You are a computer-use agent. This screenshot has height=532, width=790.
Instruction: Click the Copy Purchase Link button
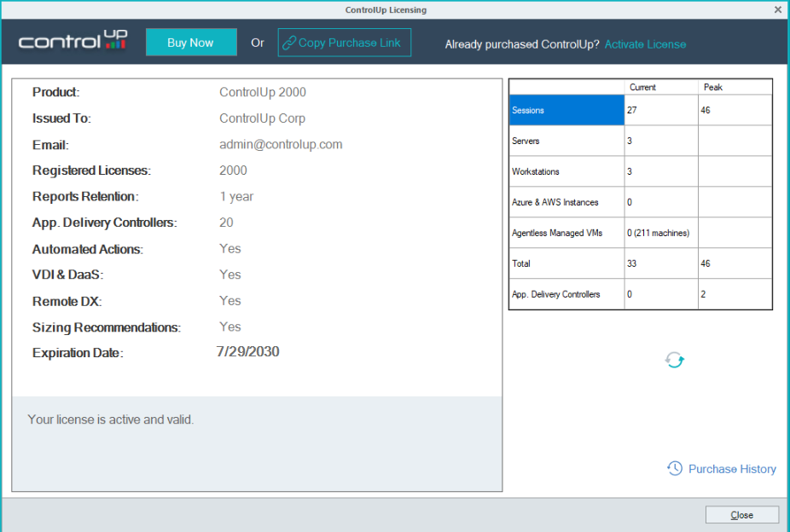point(344,42)
